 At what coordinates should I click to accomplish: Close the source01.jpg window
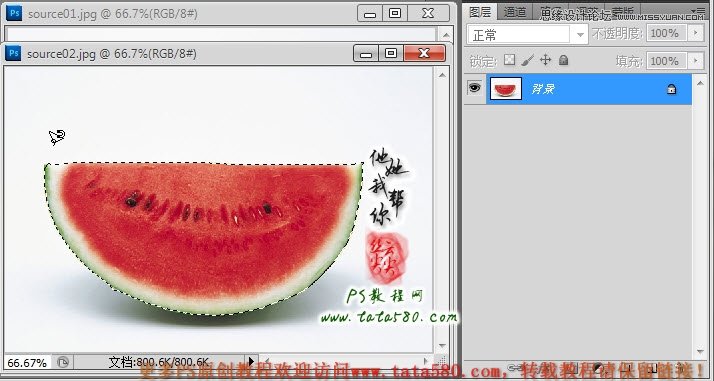tap(428, 13)
